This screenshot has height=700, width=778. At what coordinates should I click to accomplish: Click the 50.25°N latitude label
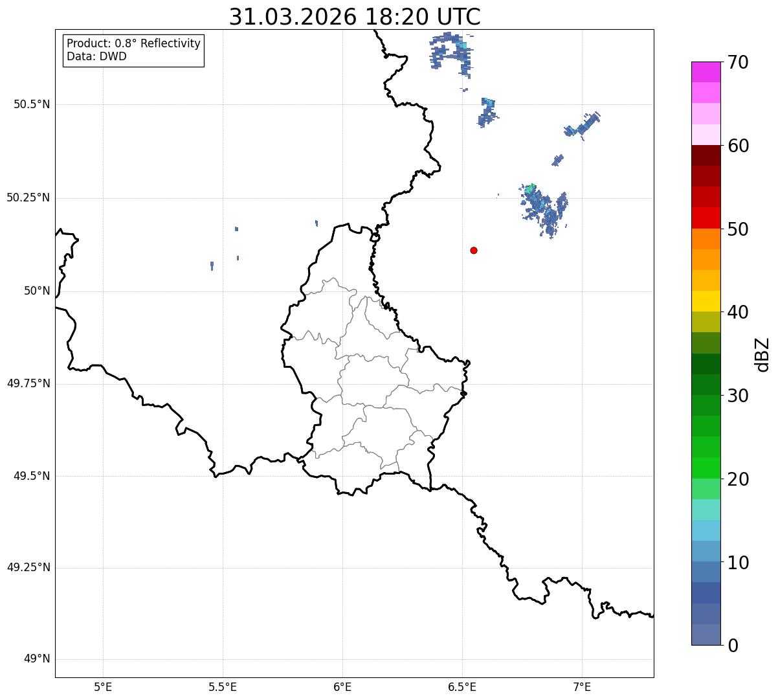pyautogui.click(x=28, y=198)
